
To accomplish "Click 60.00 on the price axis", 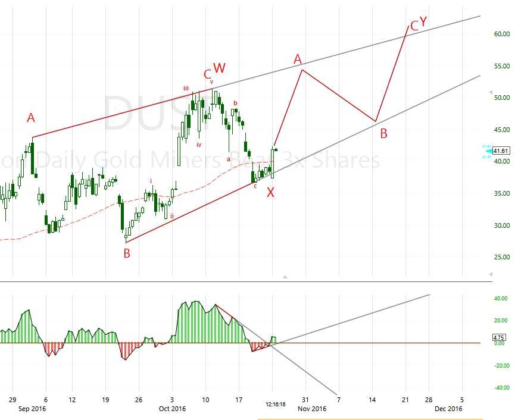I will tap(502, 34).
